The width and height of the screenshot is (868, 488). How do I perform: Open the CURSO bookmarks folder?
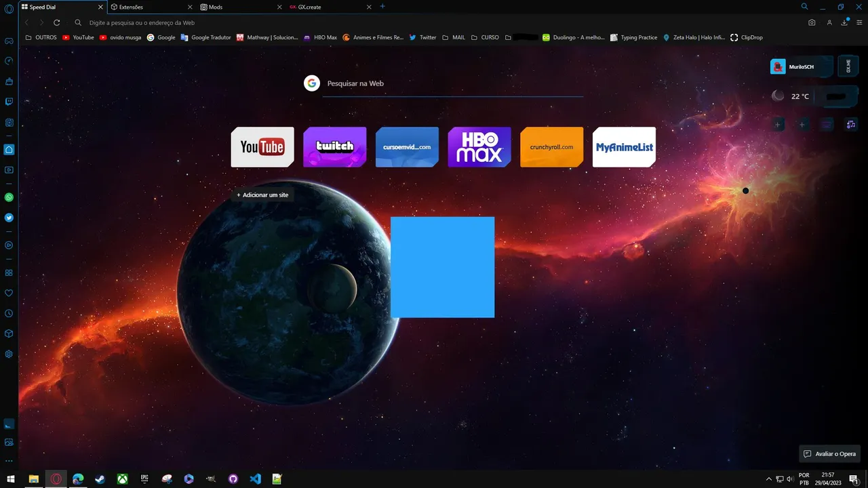(x=485, y=37)
